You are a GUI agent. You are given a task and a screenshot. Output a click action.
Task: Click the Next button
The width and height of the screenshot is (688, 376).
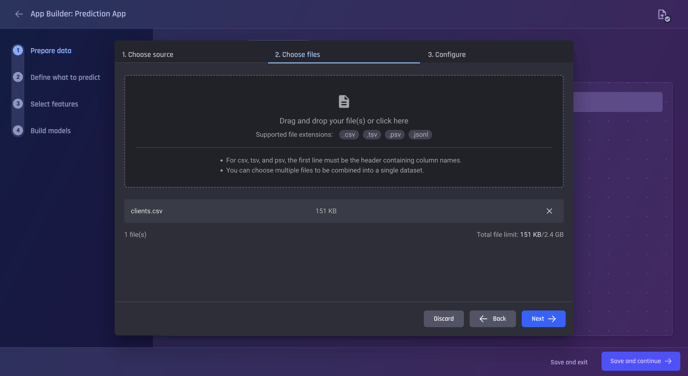tap(544, 319)
